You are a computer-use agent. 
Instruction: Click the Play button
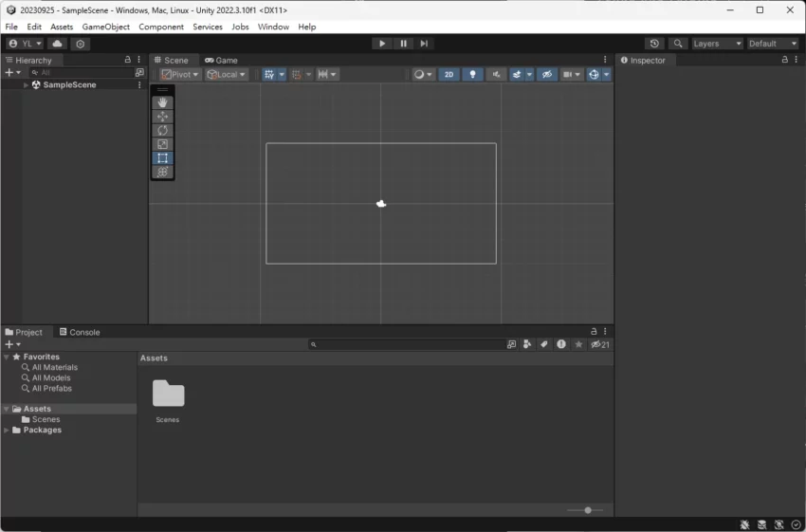pyautogui.click(x=382, y=44)
